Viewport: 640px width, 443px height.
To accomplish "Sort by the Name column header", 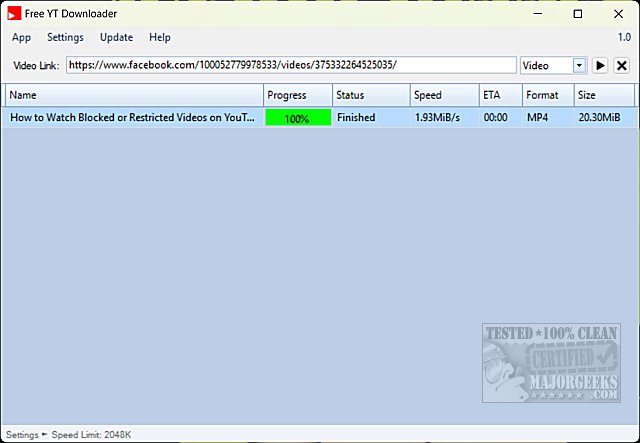I will (134, 95).
